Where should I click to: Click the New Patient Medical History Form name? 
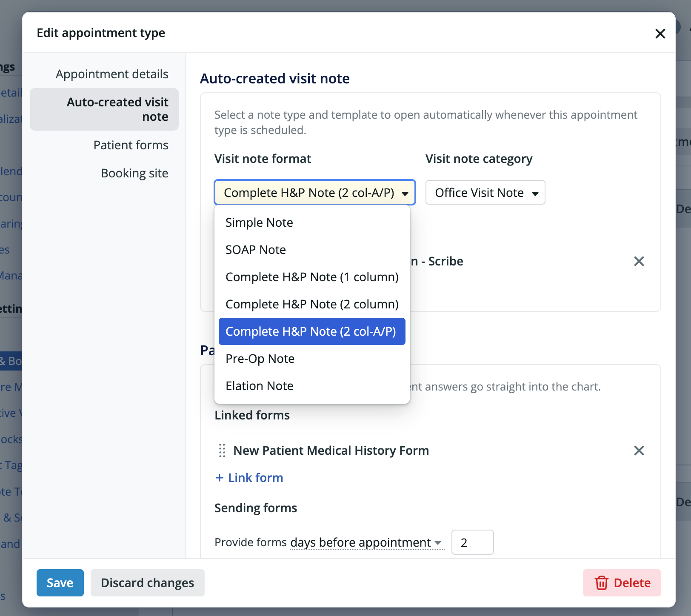(331, 451)
